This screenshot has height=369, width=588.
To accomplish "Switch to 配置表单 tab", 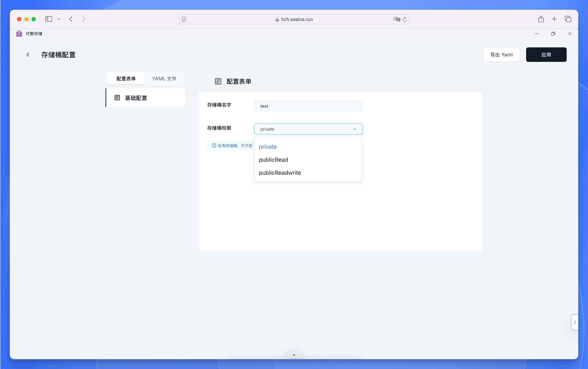I will [x=126, y=78].
